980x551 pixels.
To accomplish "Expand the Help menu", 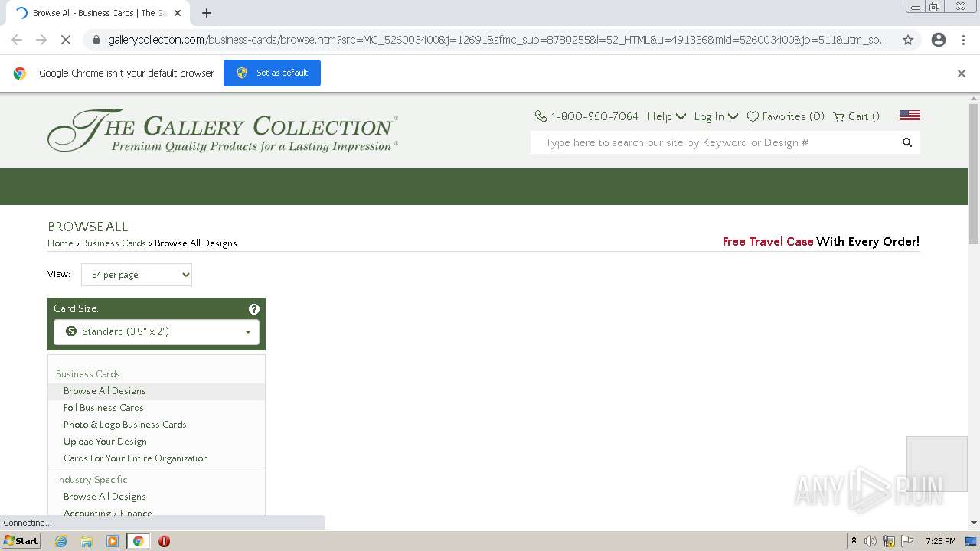I will tap(666, 116).
